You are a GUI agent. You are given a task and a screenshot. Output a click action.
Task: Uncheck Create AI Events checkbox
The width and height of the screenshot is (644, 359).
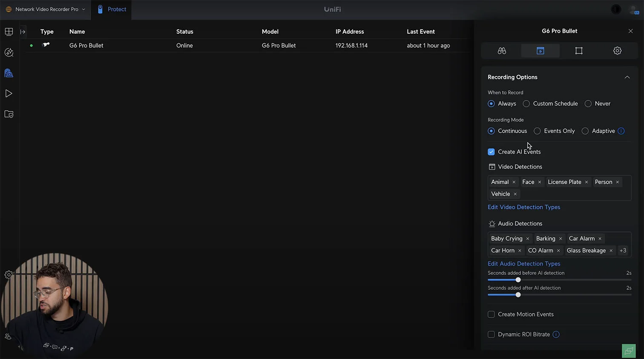point(491,152)
